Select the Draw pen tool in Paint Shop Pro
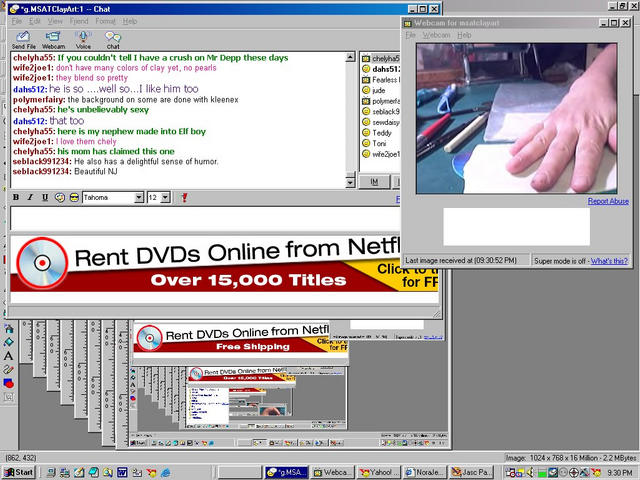This screenshot has width=640, height=480. 8,370
